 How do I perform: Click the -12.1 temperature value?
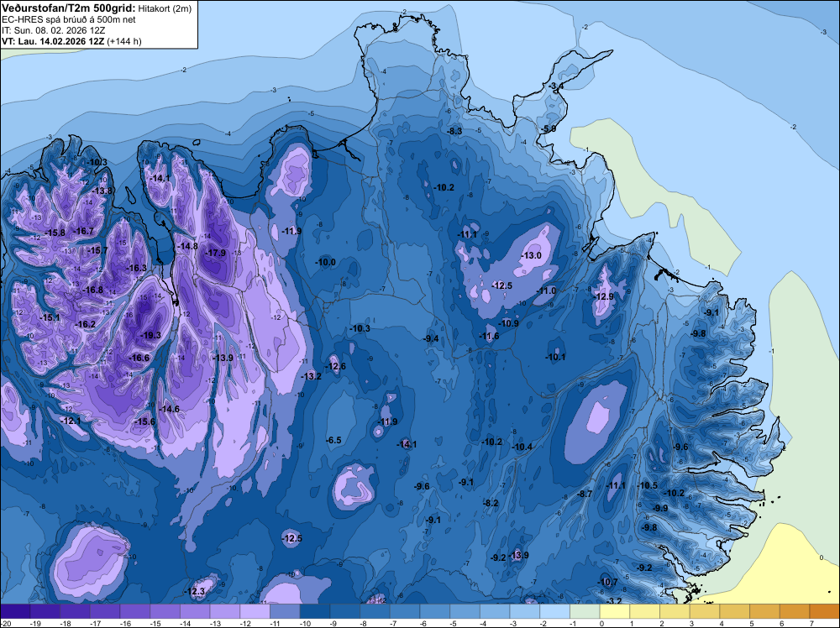(x=71, y=421)
